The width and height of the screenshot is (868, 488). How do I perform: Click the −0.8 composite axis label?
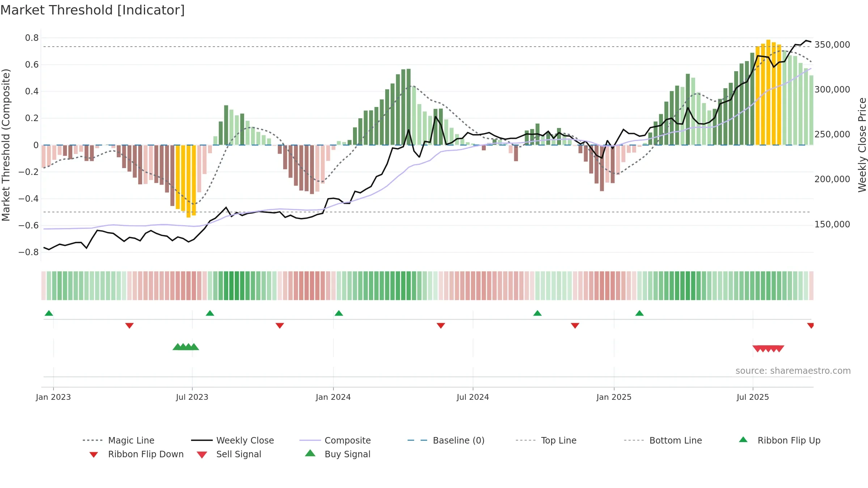coord(29,252)
